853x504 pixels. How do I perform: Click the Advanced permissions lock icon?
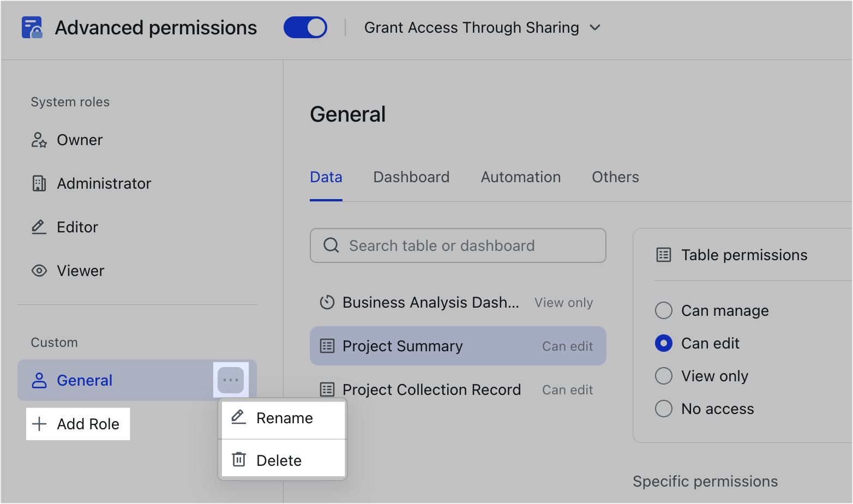31,27
